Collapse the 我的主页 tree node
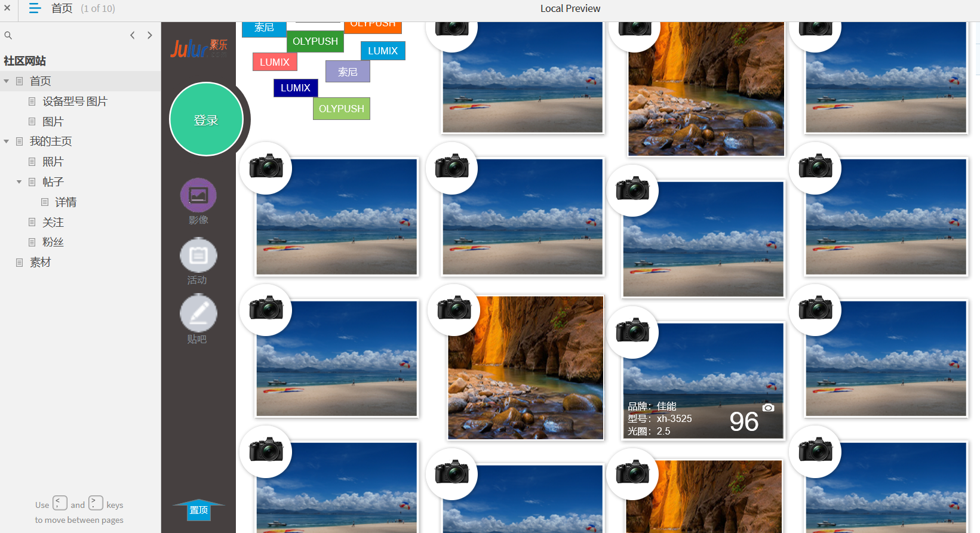The width and height of the screenshot is (980, 533). 7,141
